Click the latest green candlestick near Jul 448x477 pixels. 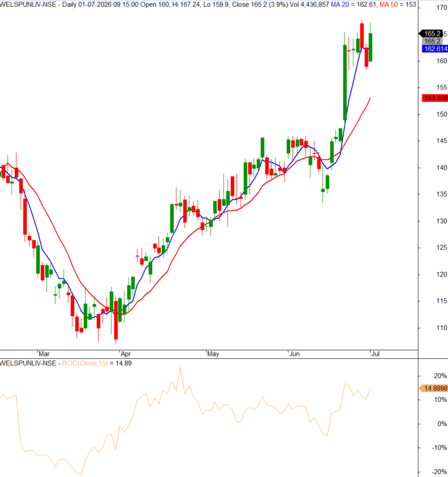(371, 47)
